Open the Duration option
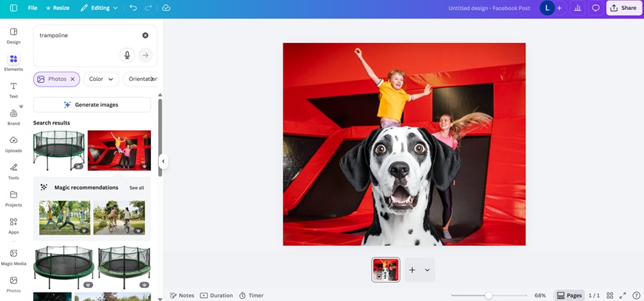 click(216, 295)
